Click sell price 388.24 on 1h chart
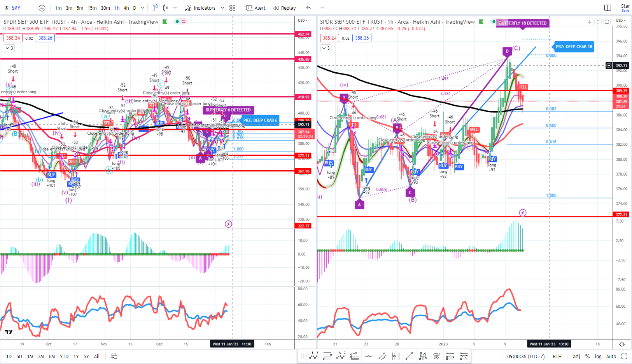The height and width of the screenshot is (364, 632). click(329, 38)
